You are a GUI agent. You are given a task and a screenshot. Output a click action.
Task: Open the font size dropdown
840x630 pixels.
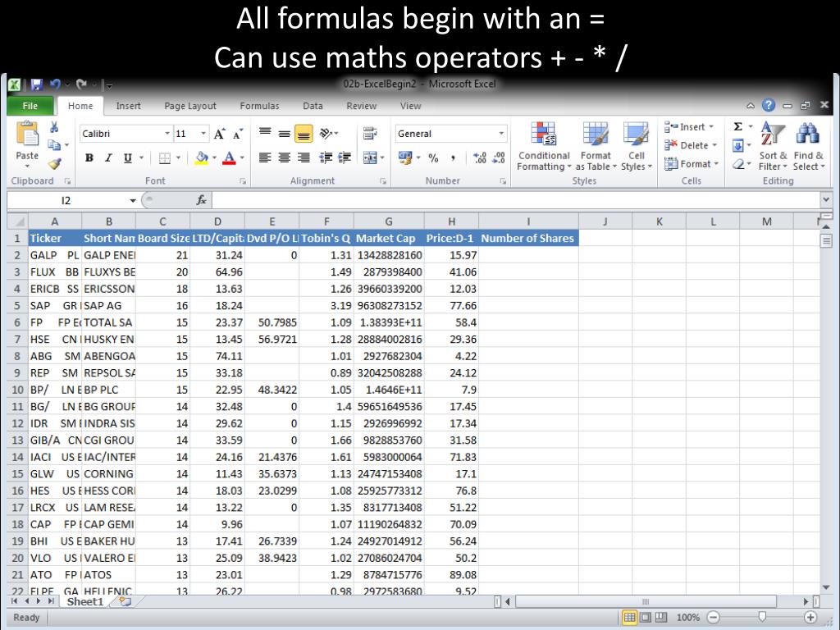203,134
